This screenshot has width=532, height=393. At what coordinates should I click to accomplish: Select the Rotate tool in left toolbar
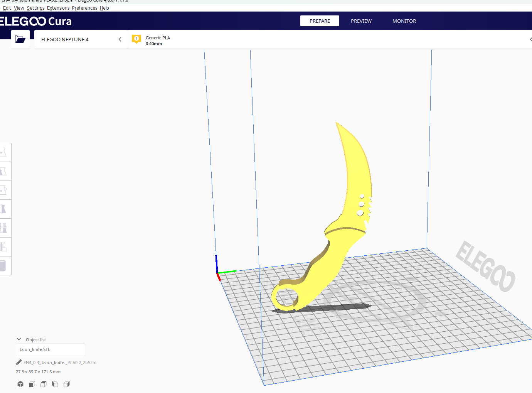[4, 190]
